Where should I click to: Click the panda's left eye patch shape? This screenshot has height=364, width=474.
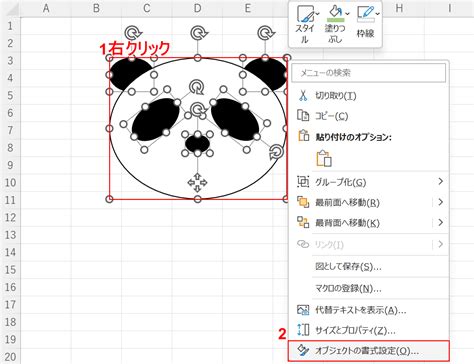pos(155,119)
